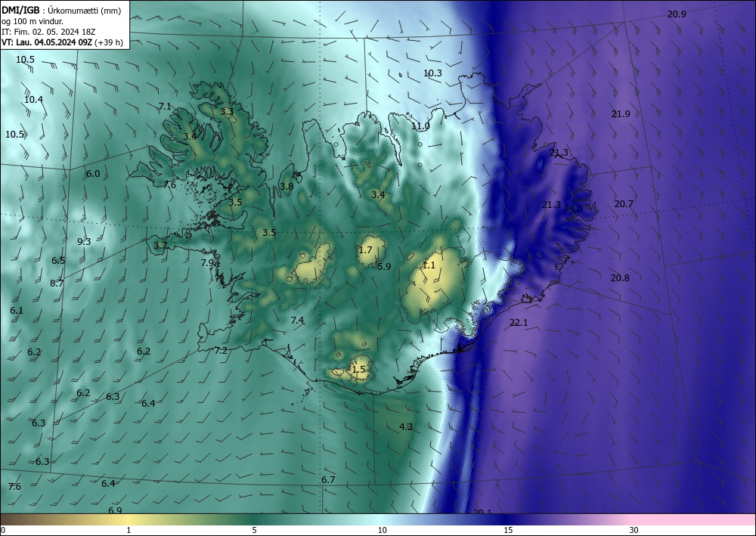The width and height of the screenshot is (756, 536).
Task: Click the 22.1 value label
Action: tap(519, 323)
